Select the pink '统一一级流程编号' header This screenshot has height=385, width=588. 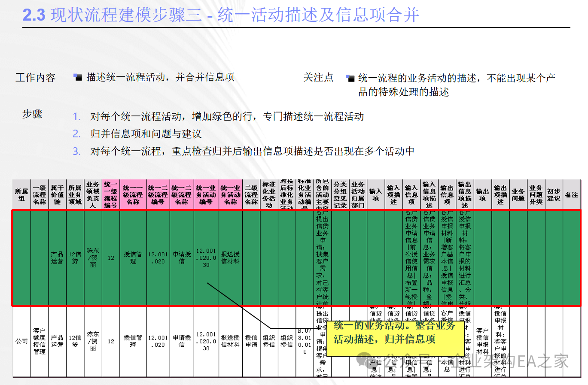110,195
